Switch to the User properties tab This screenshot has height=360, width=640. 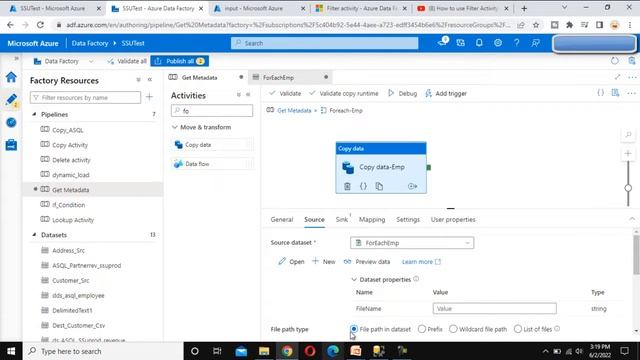pos(453,220)
